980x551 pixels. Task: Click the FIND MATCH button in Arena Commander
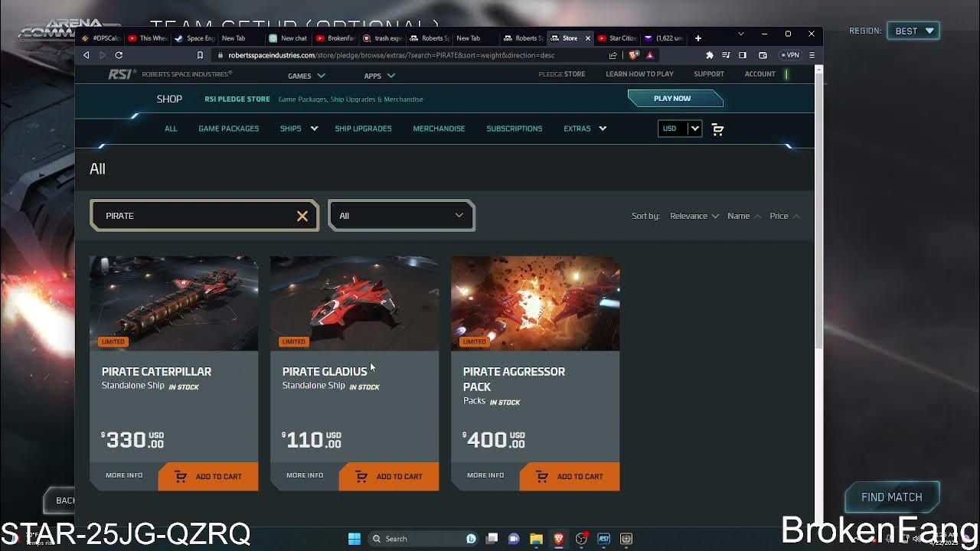click(892, 497)
